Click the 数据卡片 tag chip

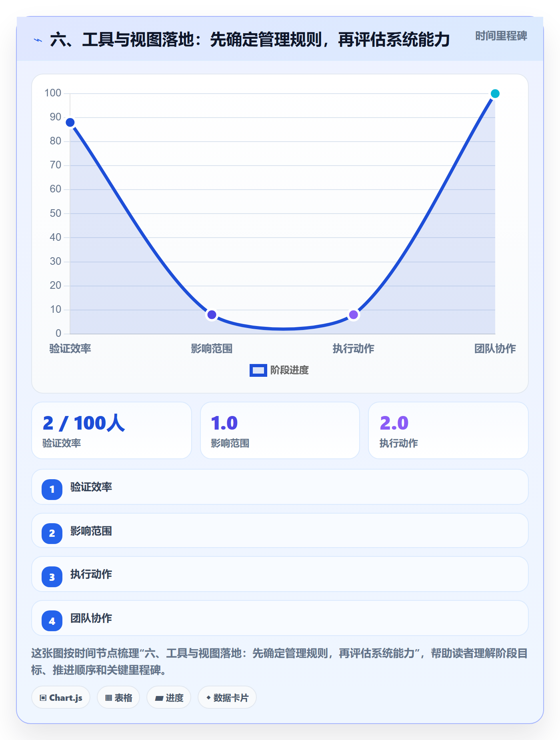click(227, 698)
